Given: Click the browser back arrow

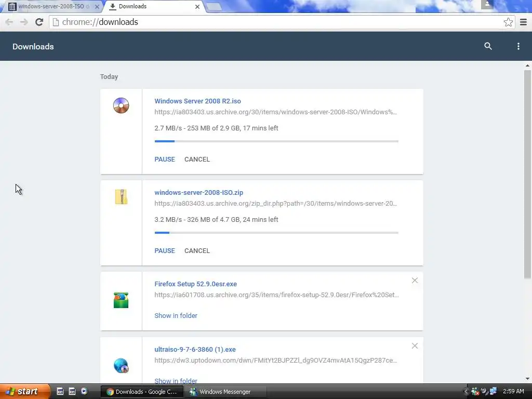Looking at the screenshot, I should 9,22.
